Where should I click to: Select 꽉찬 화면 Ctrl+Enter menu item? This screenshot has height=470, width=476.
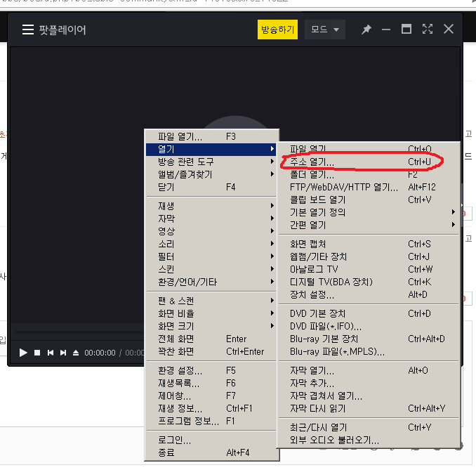coord(211,351)
